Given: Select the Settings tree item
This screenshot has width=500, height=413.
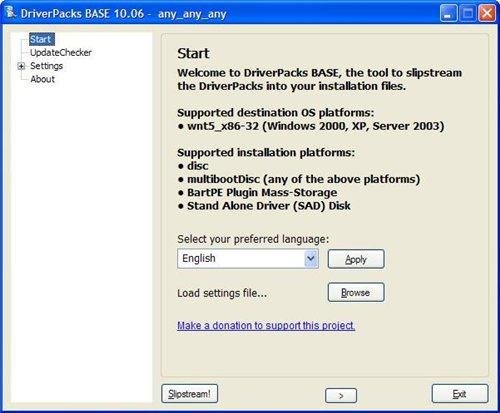Looking at the screenshot, I should coord(46,66).
